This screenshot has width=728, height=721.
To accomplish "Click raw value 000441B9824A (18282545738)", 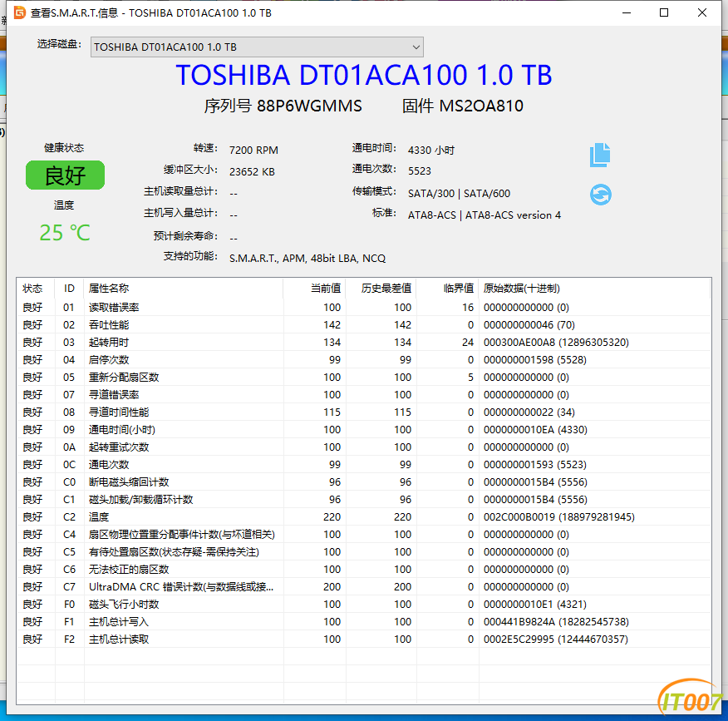I will [556, 621].
